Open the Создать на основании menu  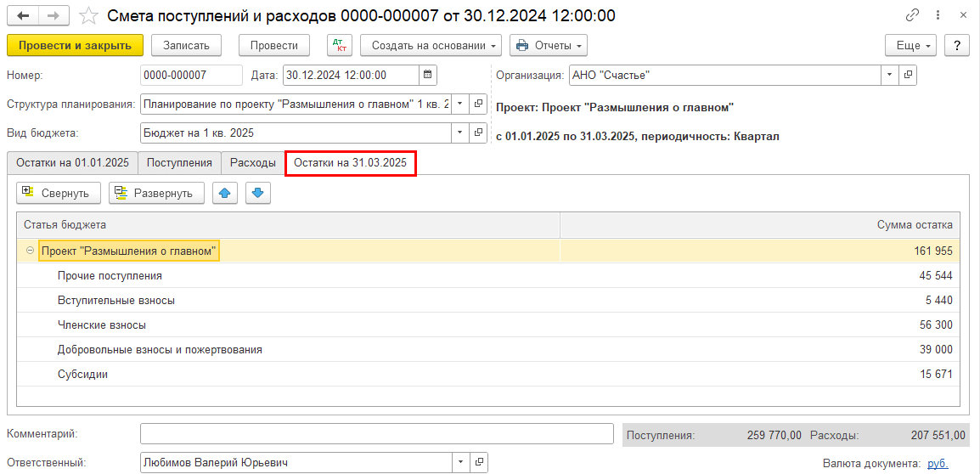(431, 46)
